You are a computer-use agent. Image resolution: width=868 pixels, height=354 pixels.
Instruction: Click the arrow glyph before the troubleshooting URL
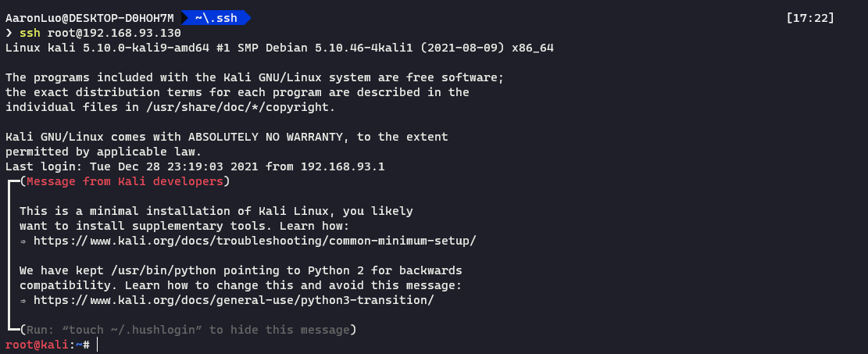23,241
